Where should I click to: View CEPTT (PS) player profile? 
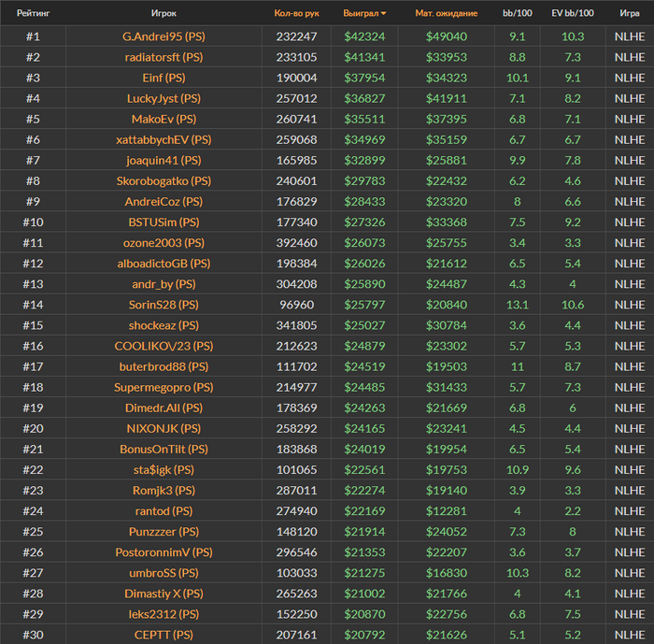pyautogui.click(x=163, y=635)
